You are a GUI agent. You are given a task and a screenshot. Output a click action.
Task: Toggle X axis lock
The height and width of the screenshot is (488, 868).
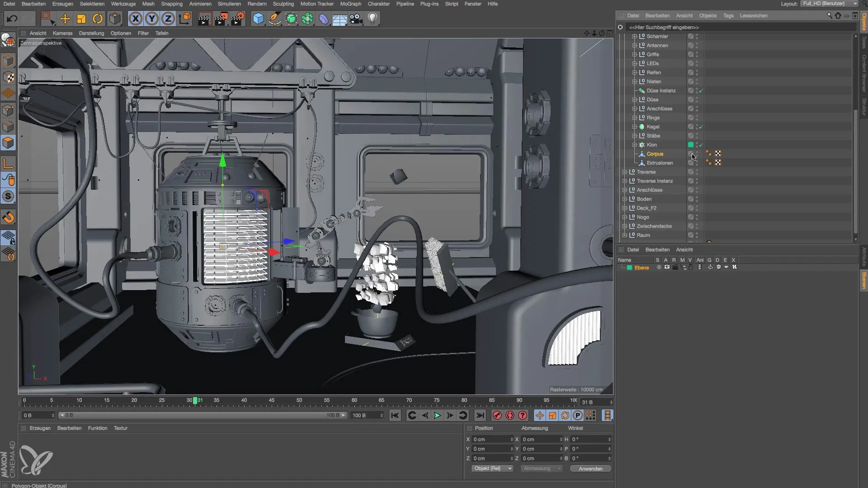[135, 19]
